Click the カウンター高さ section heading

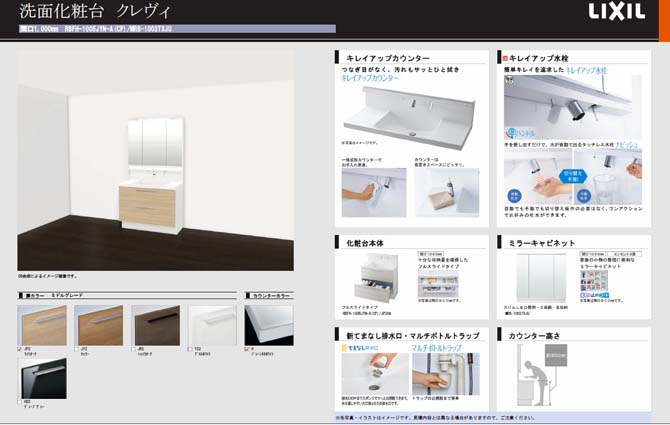(x=534, y=336)
